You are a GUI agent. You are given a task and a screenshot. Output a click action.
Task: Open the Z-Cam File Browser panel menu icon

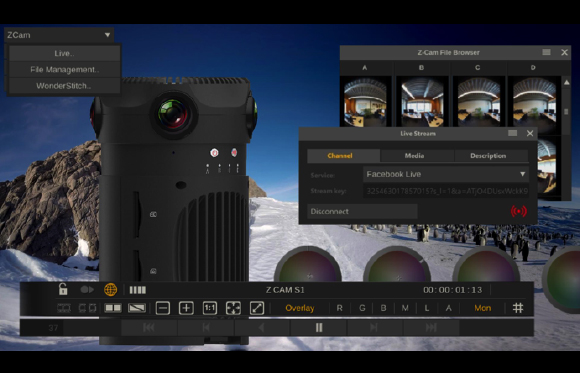click(546, 53)
